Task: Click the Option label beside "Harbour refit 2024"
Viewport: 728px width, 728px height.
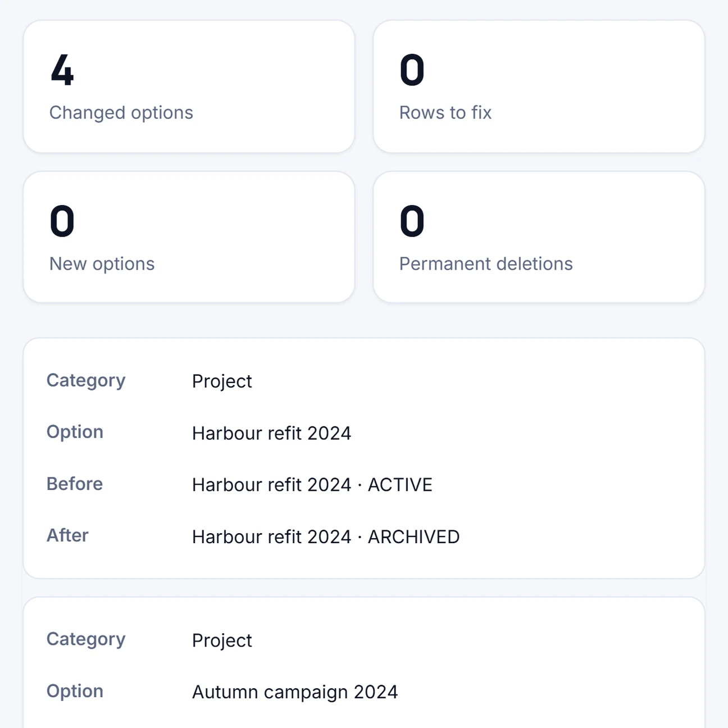Action: tap(75, 432)
